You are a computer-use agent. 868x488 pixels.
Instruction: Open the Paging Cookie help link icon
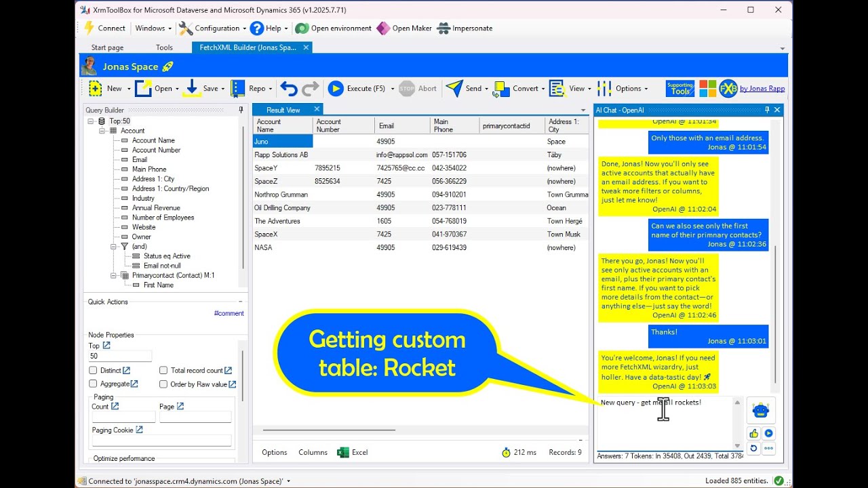click(x=139, y=430)
